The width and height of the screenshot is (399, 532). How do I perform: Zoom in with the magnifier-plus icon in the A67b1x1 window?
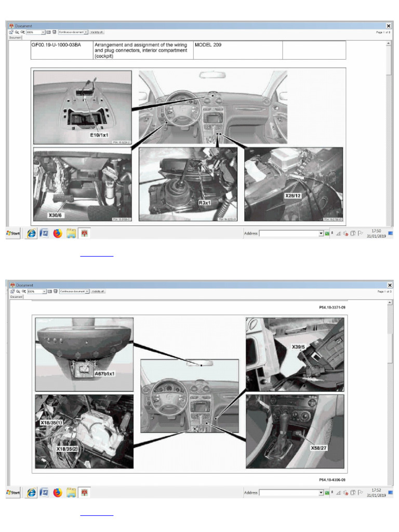coord(24,291)
